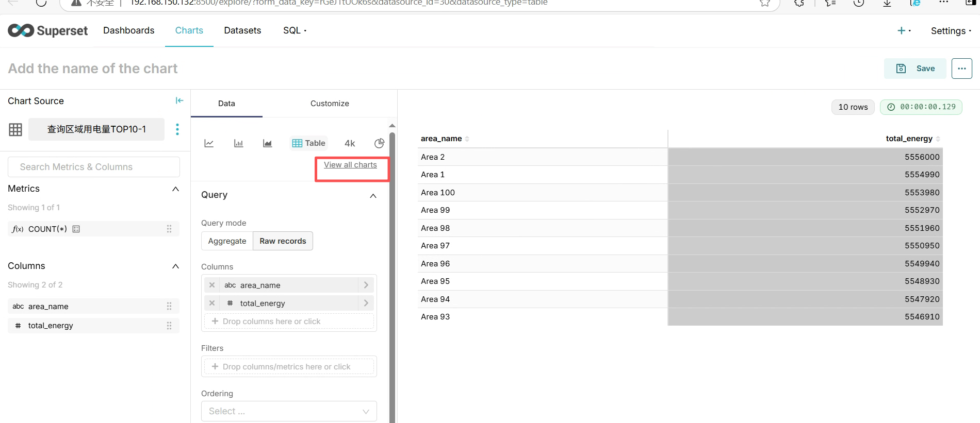Click the 查询区域用电量TOP10-1 dataset button
The width and height of the screenshot is (980, 423).
pyautogui.click(x=96, y=129)
